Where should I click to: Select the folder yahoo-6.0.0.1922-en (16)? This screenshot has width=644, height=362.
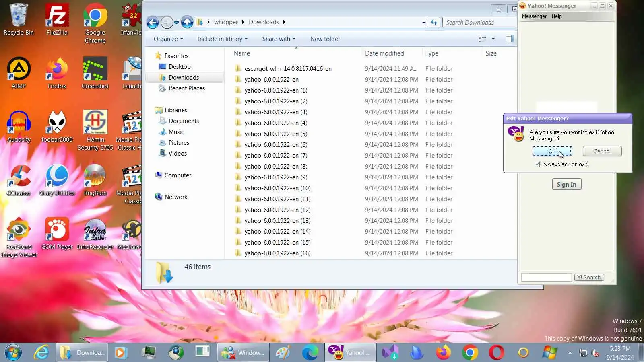277,253
